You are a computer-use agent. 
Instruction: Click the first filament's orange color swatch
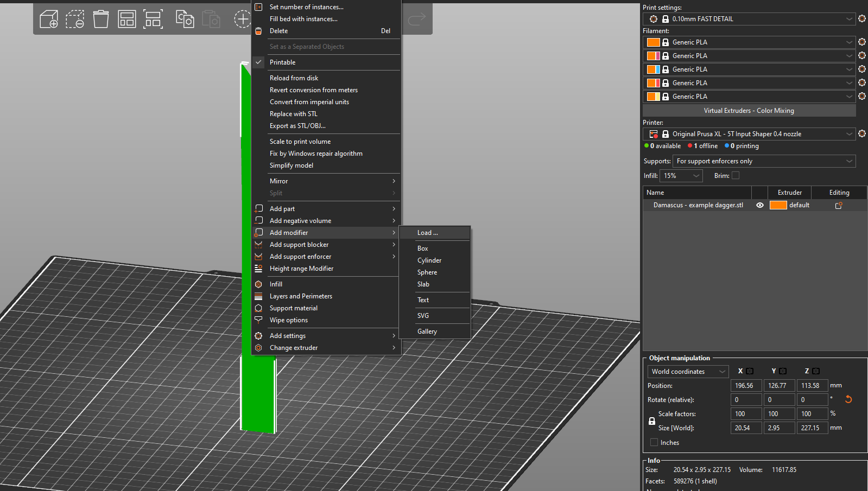click(x=654, y=42)
